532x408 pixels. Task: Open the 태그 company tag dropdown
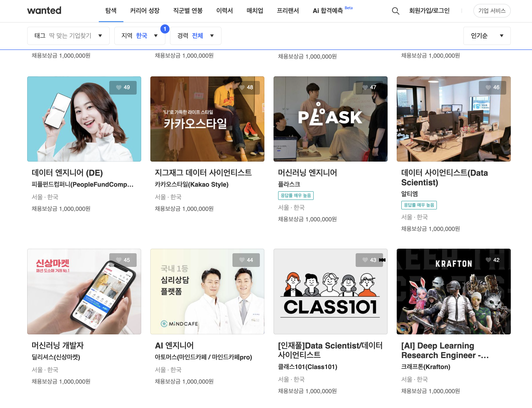[x=68, y=36]
